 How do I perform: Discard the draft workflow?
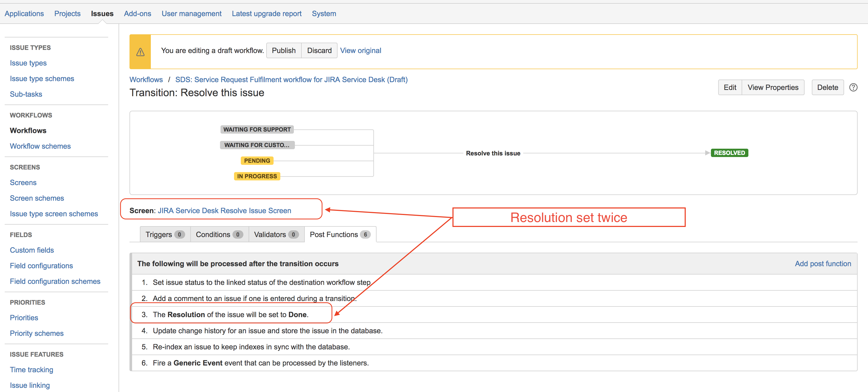(x=319, y=50)
